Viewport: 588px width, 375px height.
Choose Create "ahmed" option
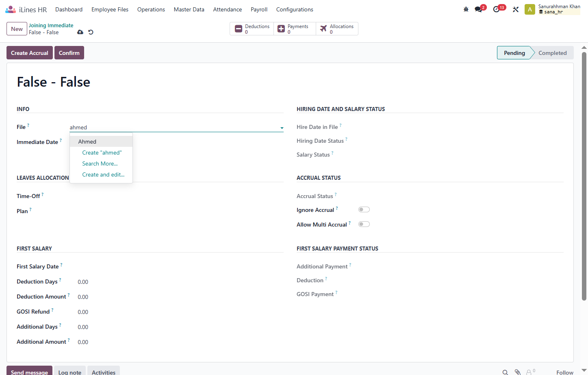(x=101, y=153)
